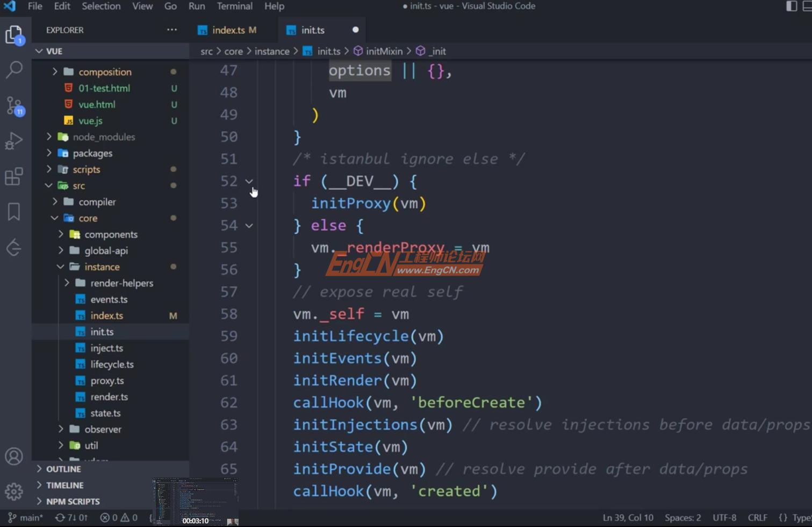Open the Extensions view
Image resolution: width=812 pixels, height=527 pixels.
coord(15,176)
